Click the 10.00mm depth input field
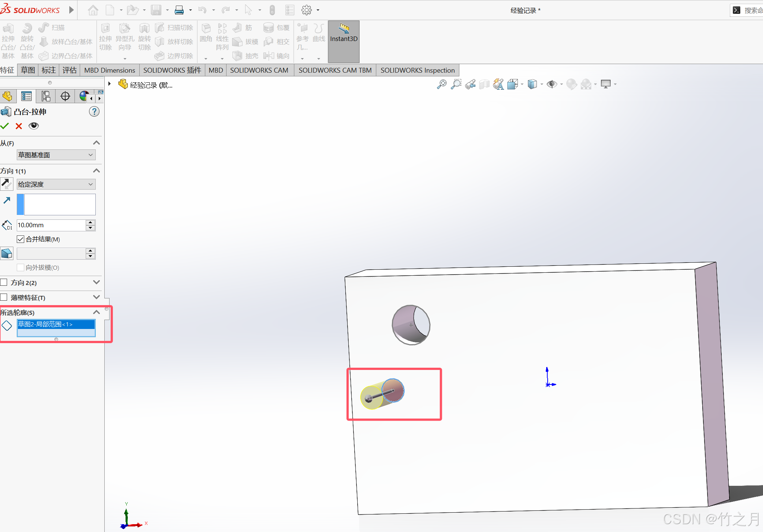 point(51,225)
